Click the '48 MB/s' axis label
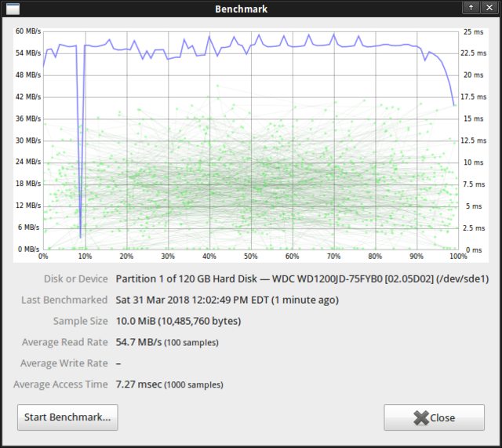502x448 pixels. coord(28,75)
